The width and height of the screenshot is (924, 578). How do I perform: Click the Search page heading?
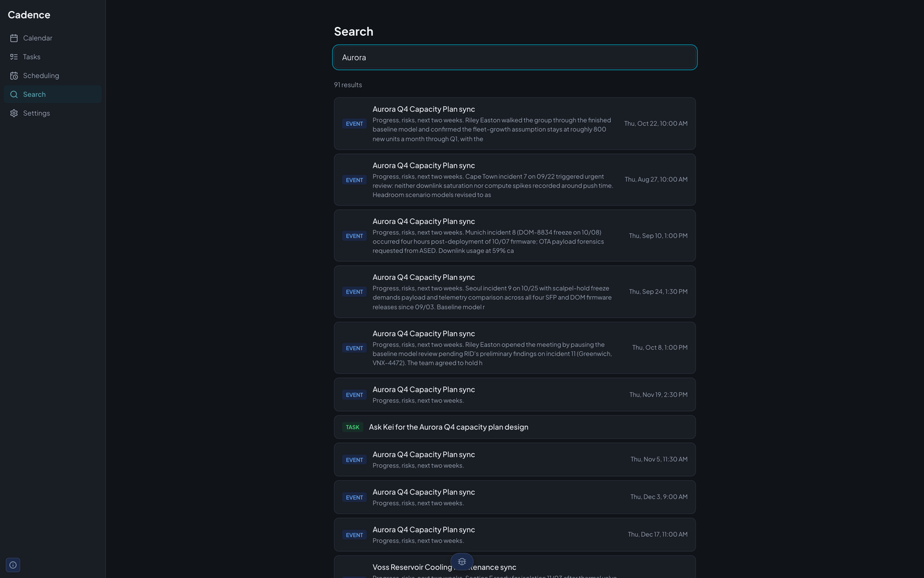click(354, 31)
